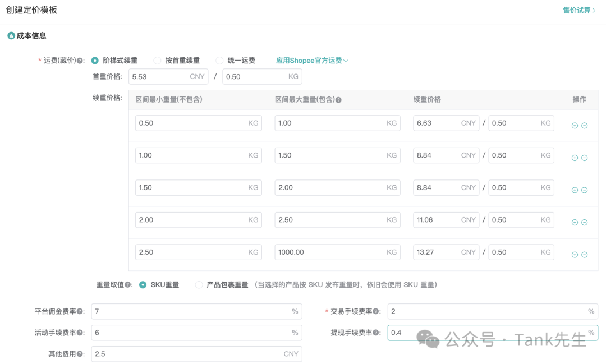Click minimum weight field showing 2.00 KG
The width and height of the screenshot is (606, 364).
click(x=199, y=220)
